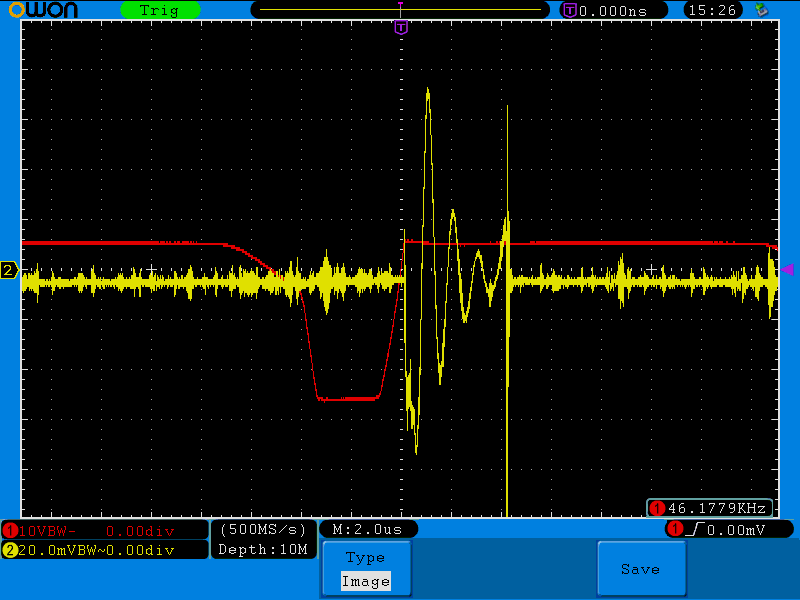Click the yellow channel 2 ground marker

[x=9, y=270]
